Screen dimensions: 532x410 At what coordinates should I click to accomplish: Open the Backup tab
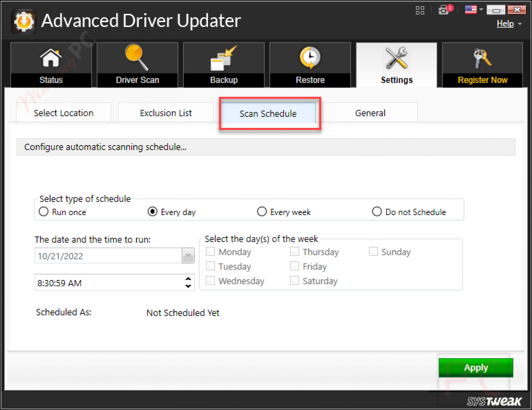point(224,65)
